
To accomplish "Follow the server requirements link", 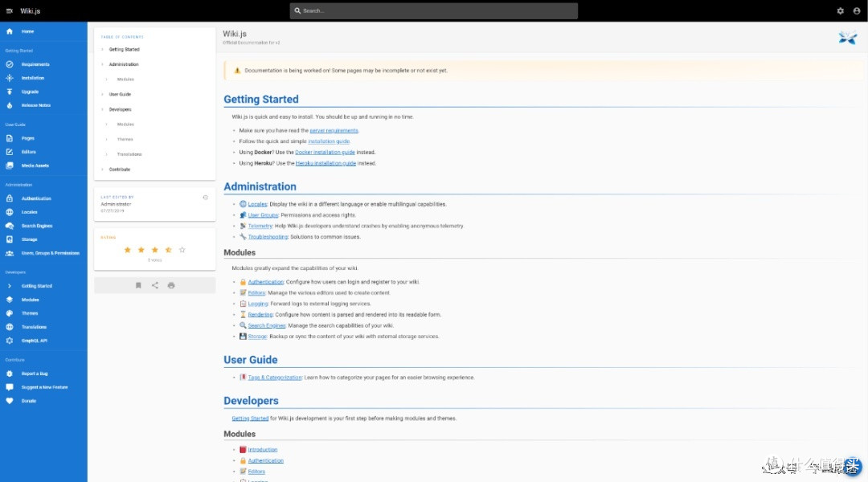I will [x=334, y=131].
